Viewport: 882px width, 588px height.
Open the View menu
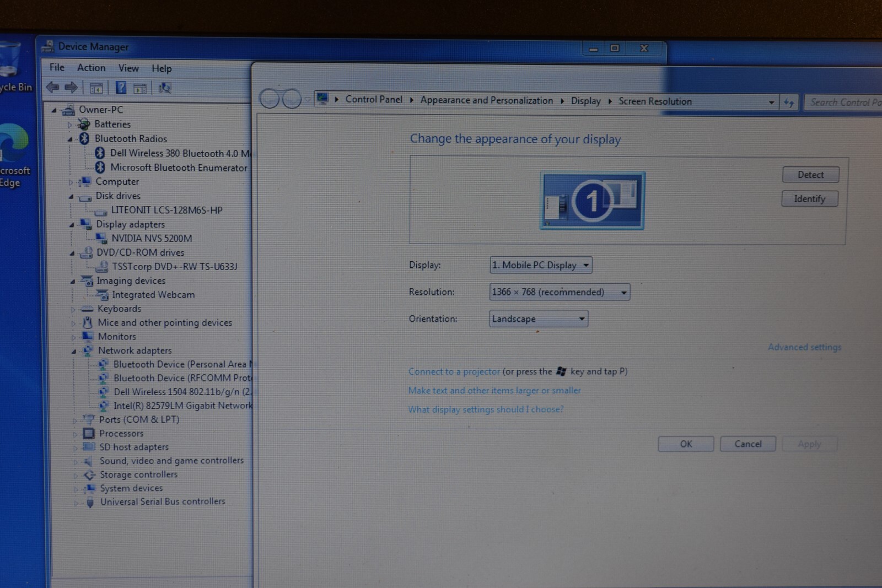(128, 68)
